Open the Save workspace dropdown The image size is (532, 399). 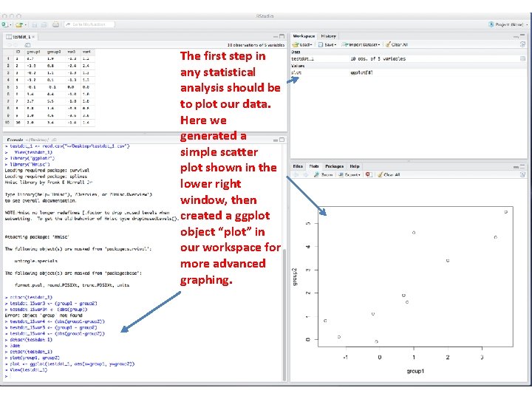[327, 44]
